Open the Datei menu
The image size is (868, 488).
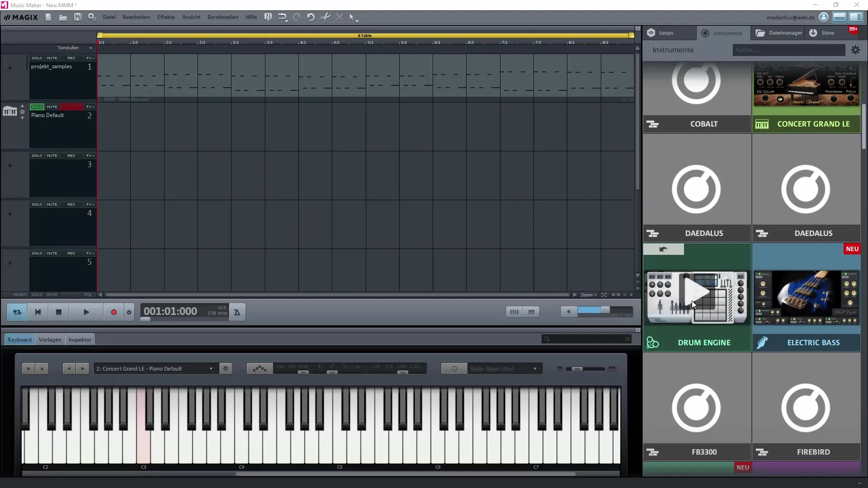[109, 17]
